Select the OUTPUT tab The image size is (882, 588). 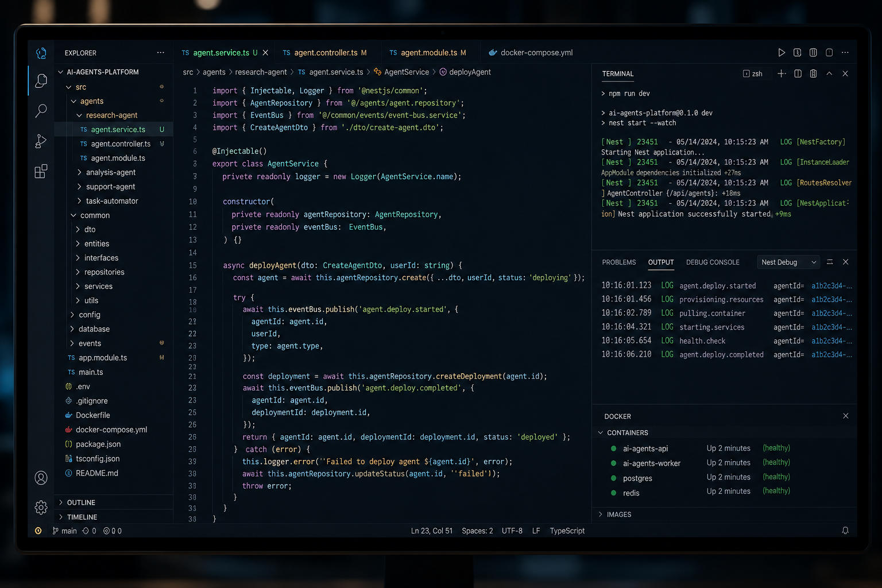click(x=661, y=262)
